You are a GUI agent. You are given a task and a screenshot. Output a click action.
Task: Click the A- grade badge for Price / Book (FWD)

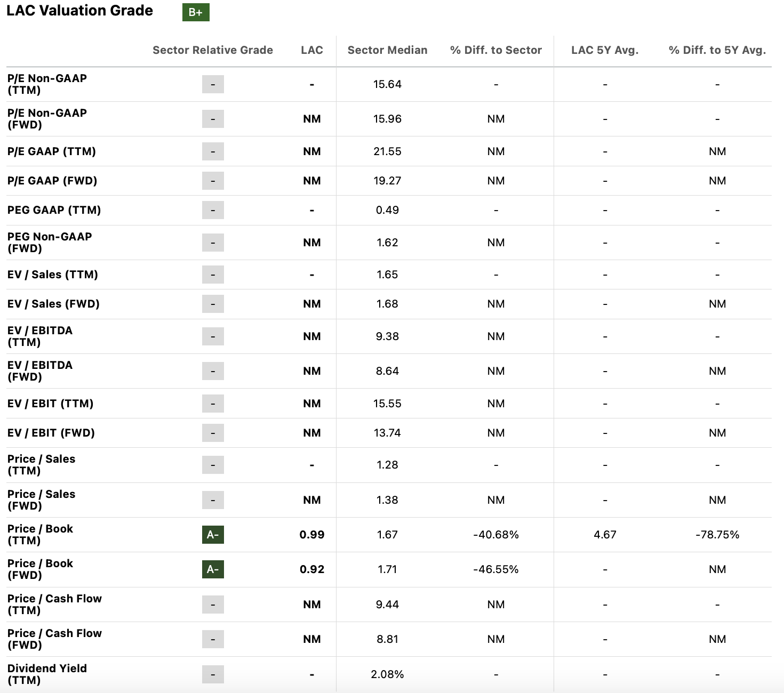click(213, 569)
